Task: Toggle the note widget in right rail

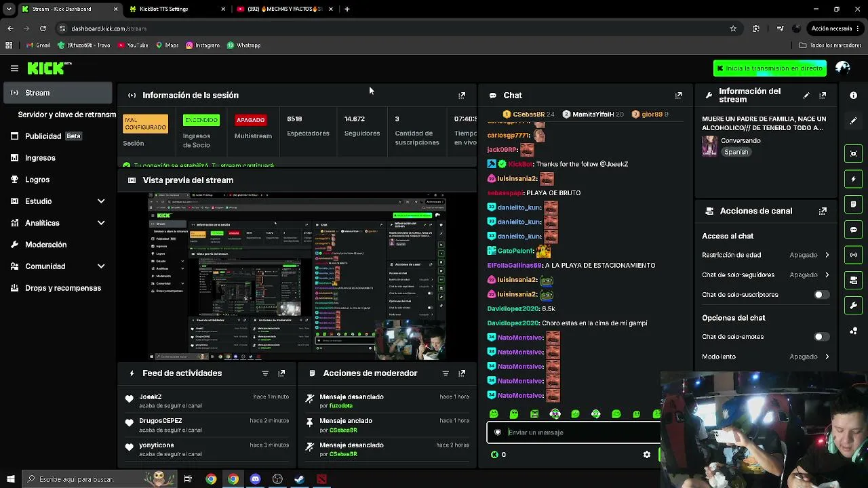Action: click(853, 204)
